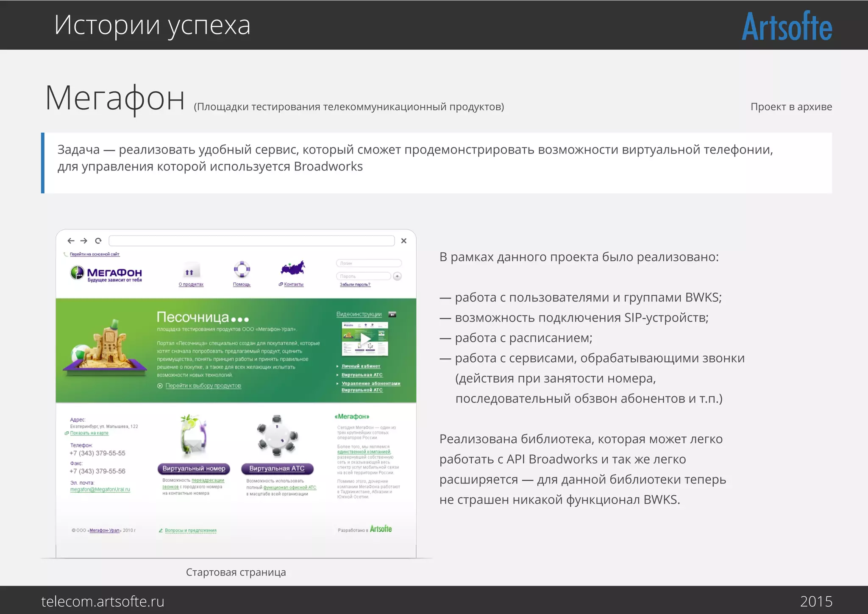
Task: Open the 'единственной компанией' link
Action: (x=364, y=452)
